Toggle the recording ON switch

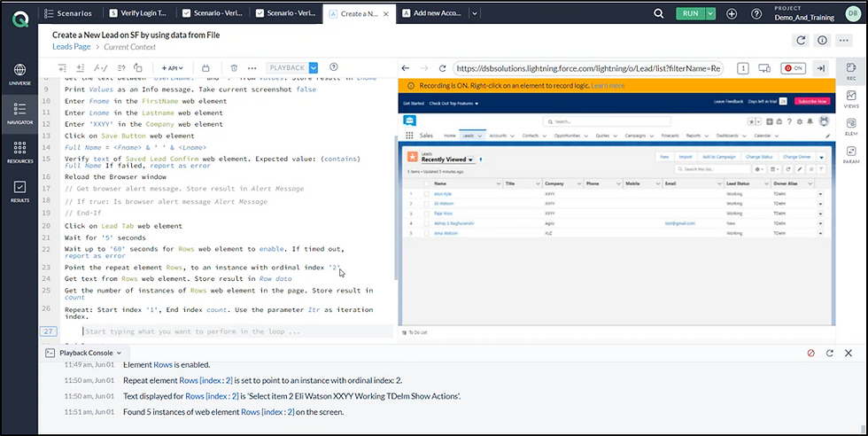click(x=794, y=68)
